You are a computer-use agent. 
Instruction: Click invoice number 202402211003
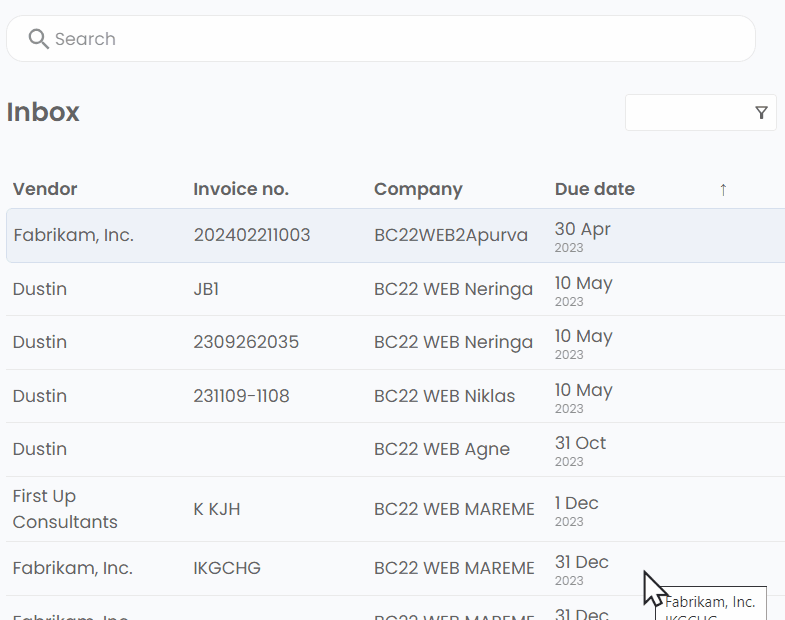tap(252, 235)
